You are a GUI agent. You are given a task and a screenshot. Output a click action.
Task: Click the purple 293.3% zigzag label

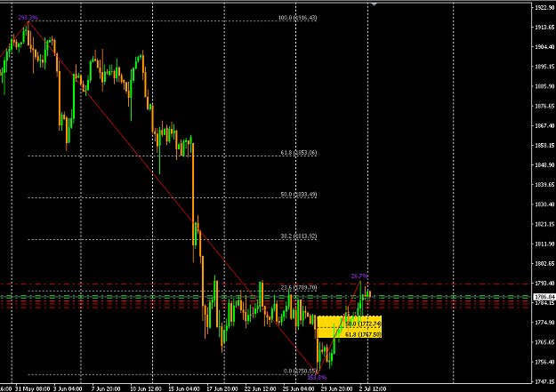(x=28, y=18)
